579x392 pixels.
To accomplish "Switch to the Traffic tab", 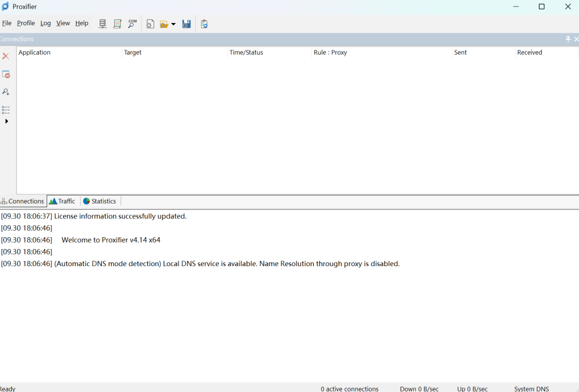I will [63, 201].
